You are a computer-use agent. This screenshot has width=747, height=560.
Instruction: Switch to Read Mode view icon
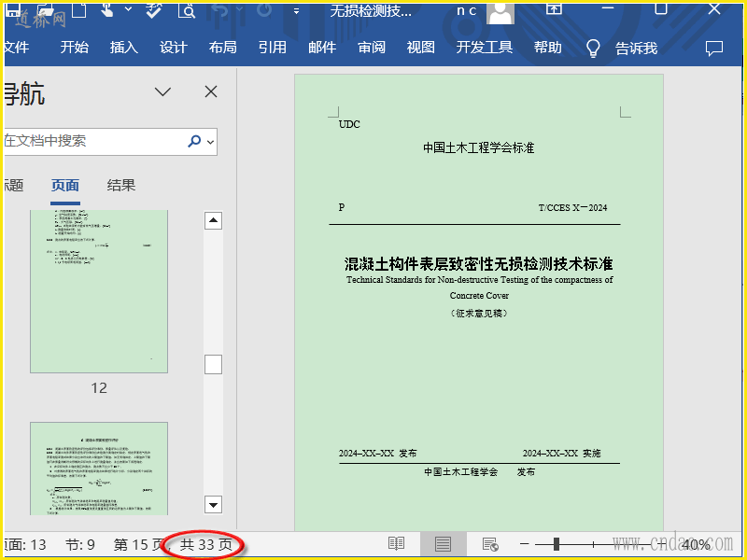(396, 544)
